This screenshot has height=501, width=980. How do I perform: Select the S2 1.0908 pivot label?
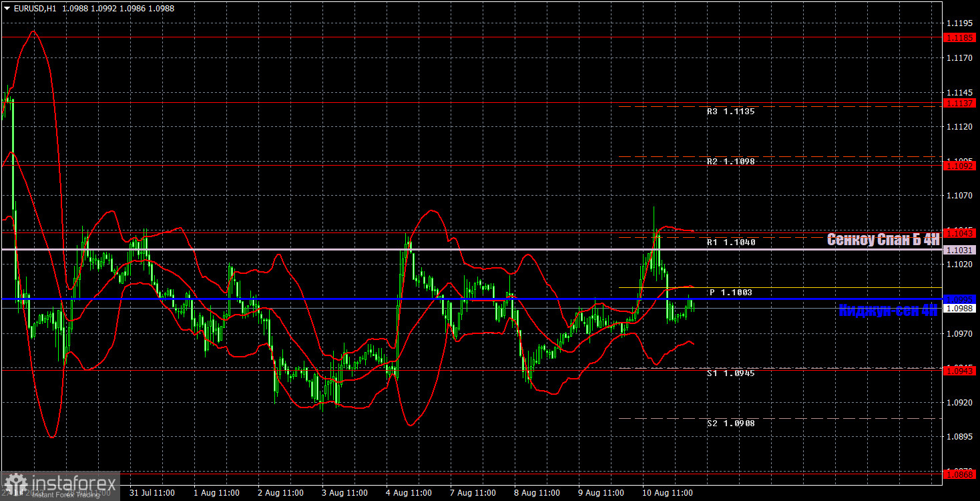pos(731,424)
